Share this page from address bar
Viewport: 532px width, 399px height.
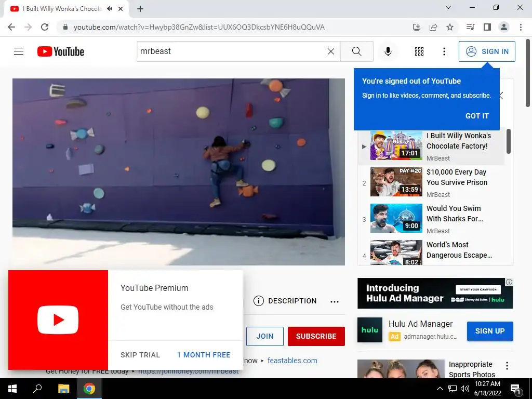click(433, 27)
